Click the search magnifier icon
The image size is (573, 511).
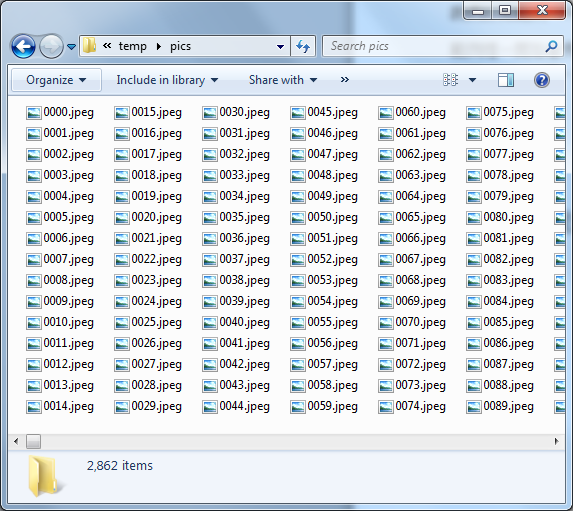[x=551, y=46]
